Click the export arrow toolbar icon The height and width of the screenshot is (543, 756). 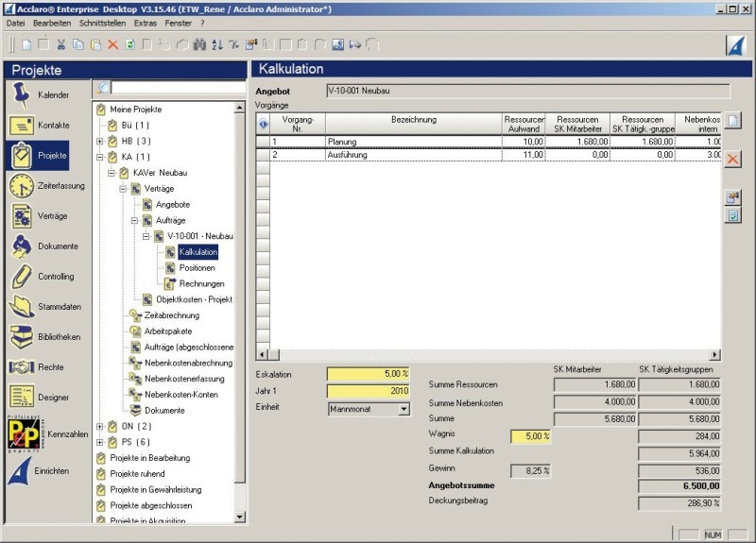click(x=355, y=45)
